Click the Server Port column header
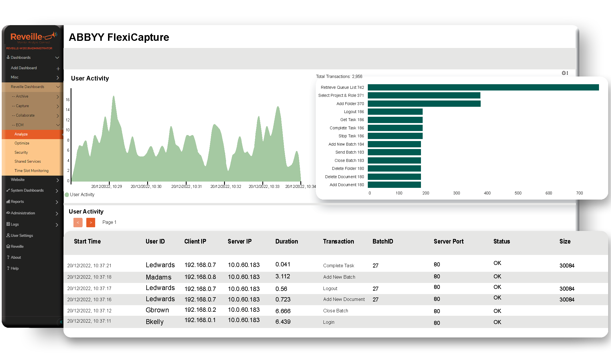 coord(449,241)
